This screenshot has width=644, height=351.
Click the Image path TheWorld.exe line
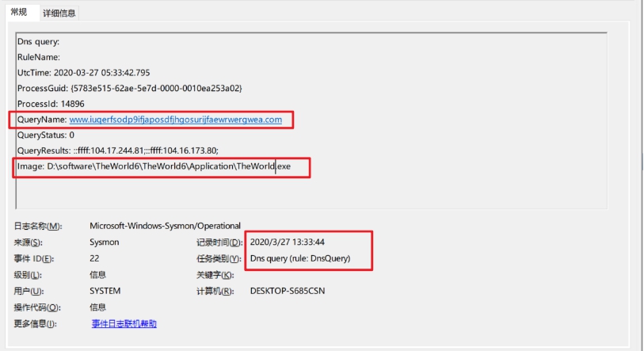[154, 166]
